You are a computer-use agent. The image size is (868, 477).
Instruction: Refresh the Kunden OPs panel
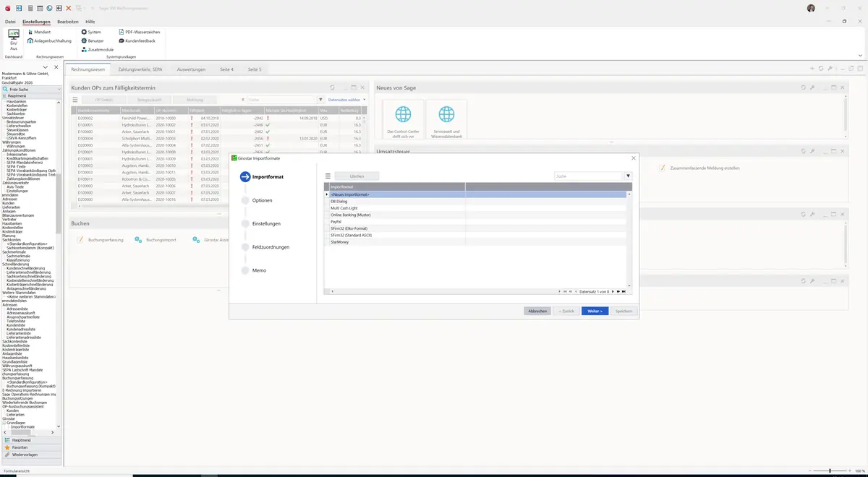click(x=332, y=87)
